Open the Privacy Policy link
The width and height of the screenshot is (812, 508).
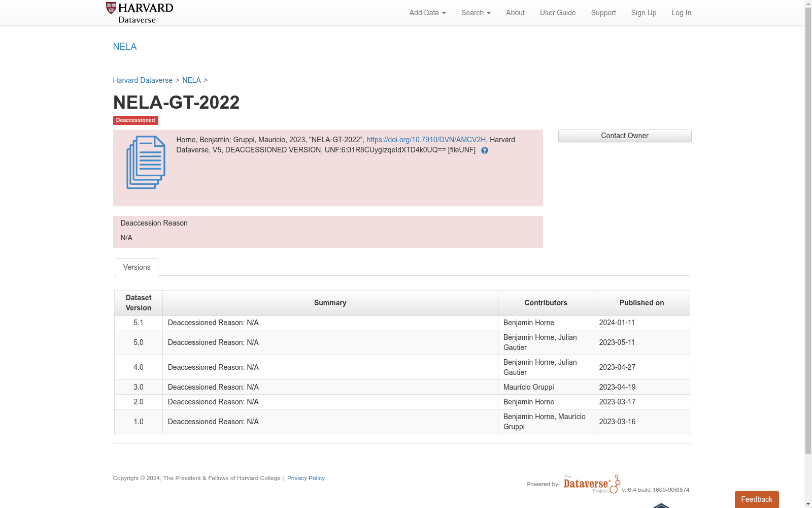306,478
